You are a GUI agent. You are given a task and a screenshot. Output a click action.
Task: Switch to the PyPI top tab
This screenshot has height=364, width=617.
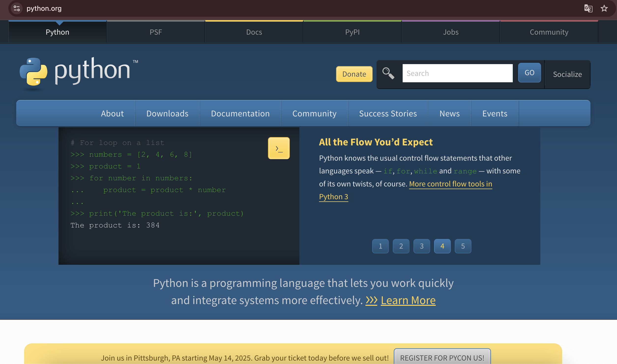(352, 32)
